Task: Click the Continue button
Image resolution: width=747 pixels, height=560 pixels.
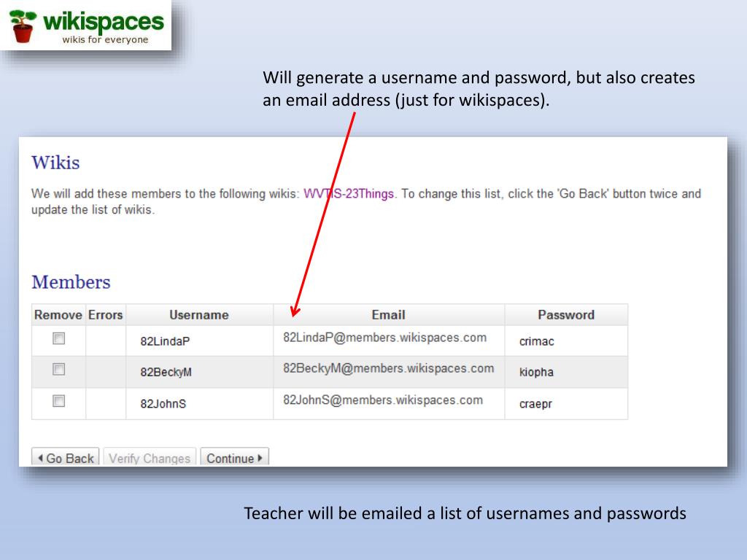Action: [234, 458]
